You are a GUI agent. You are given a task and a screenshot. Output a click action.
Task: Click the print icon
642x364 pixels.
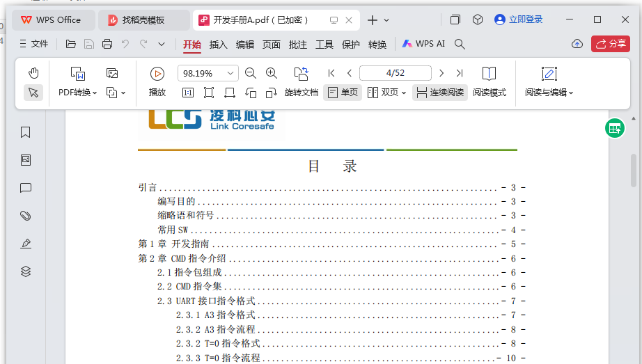coord(107,44)
